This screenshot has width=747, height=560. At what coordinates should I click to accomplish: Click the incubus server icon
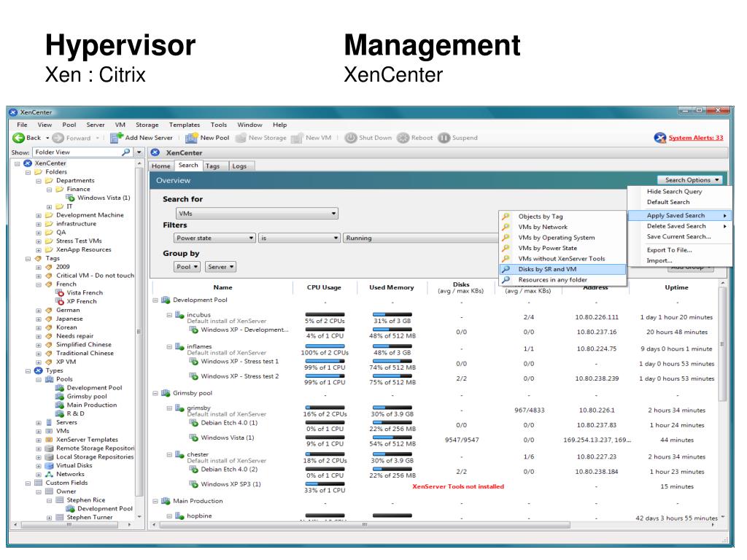(x=179, y=315)
